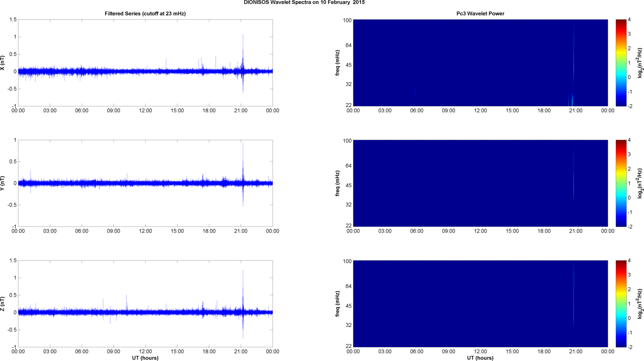Click the 'DIONISOS Wavelet Spectra on 10 February 2015' title
The image size is (644, 361).
(x=304, y=3)
